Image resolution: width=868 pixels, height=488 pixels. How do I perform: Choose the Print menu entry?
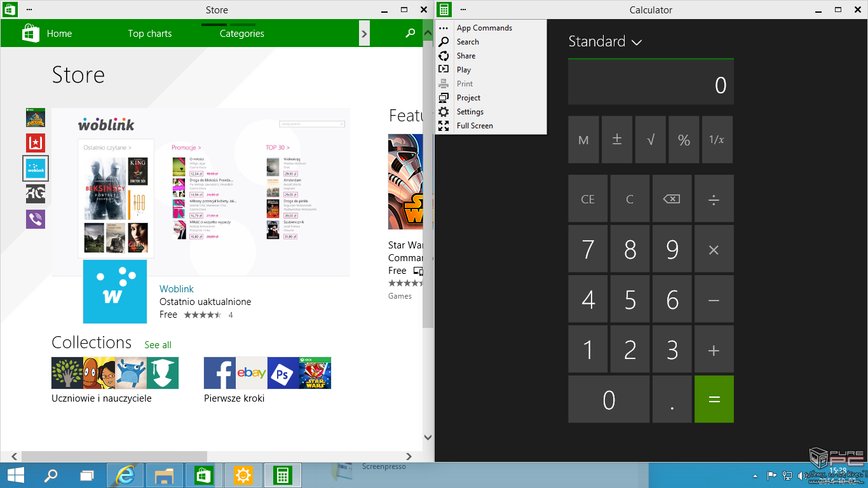491,84
